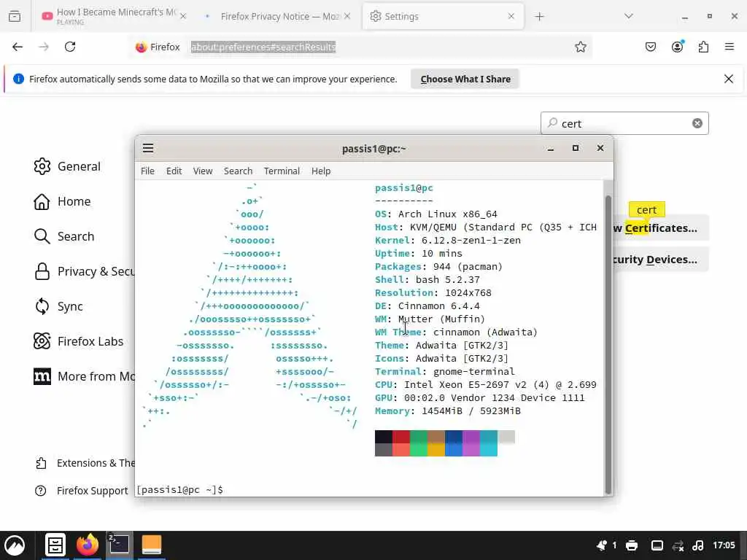
Task: Close the YouTube Minecraft tab
Action: pos(183,16)
